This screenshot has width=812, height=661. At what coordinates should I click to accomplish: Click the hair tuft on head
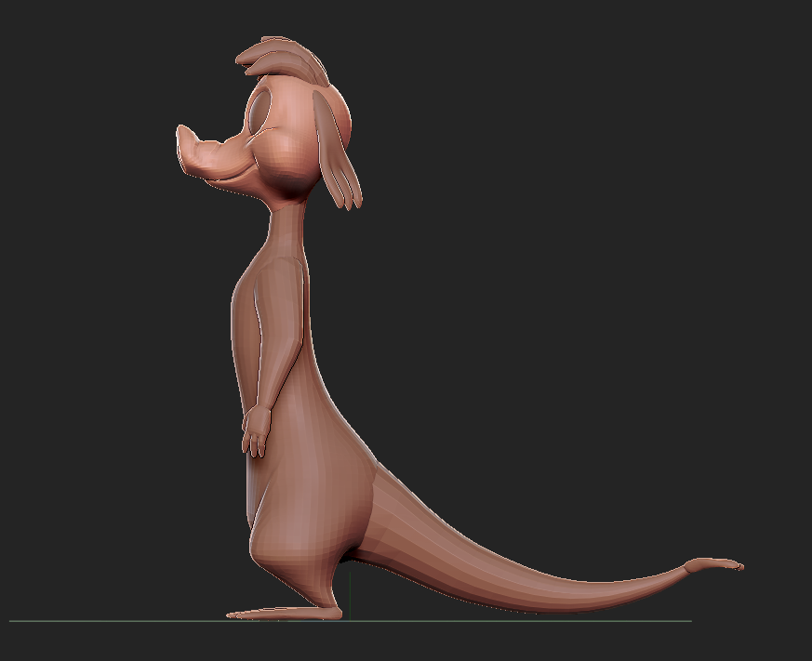click(x=282, y=59)
